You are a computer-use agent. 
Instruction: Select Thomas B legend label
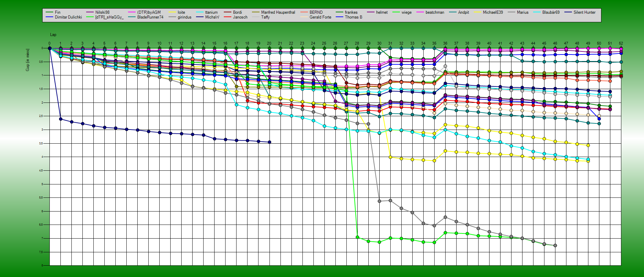(x=353, y=17)
